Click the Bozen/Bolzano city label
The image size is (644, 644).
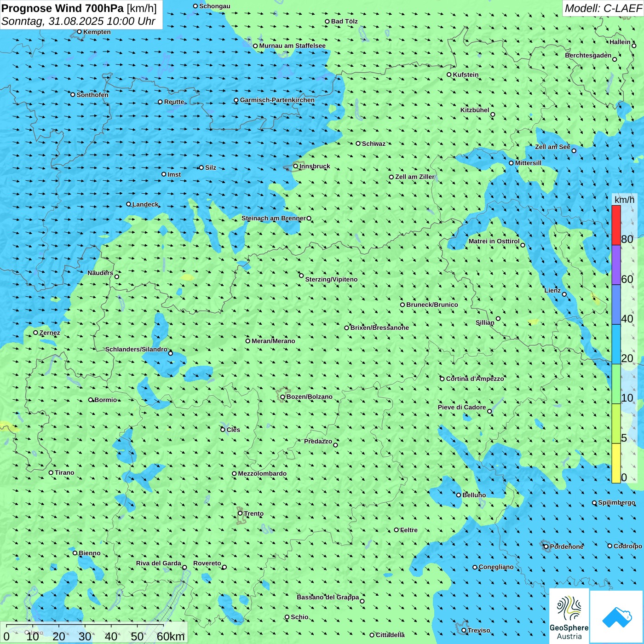pos(309,397)
